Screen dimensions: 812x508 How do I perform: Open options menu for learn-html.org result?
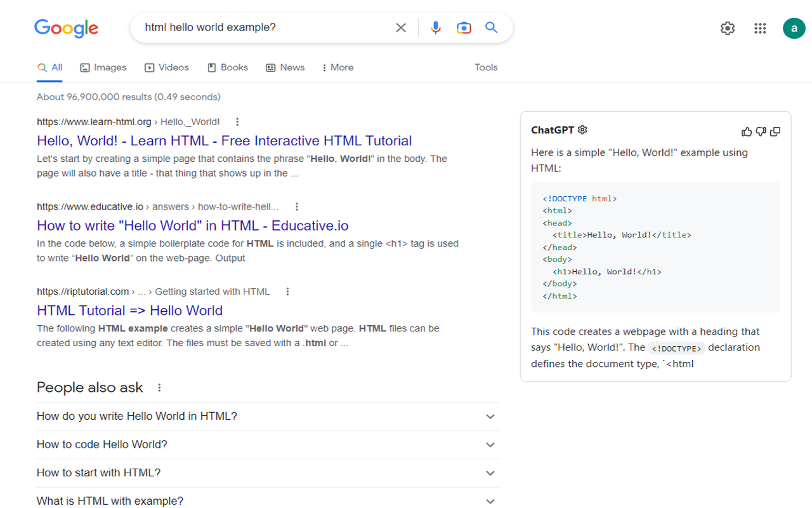pos(237,121)
